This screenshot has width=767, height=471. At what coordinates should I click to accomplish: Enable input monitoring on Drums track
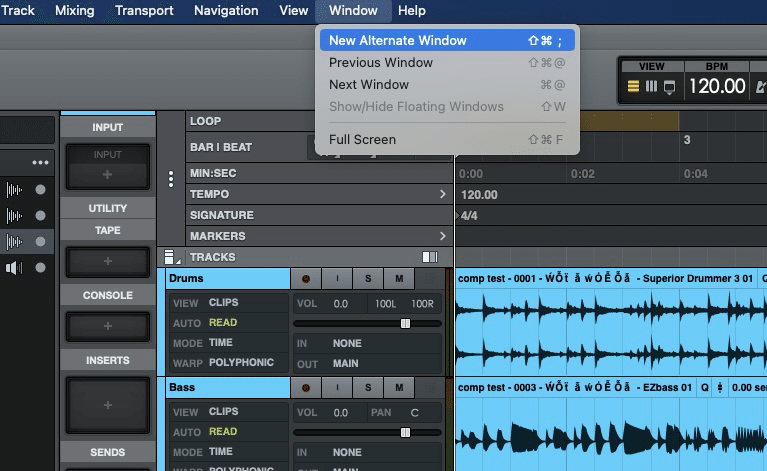coord(337,279)
